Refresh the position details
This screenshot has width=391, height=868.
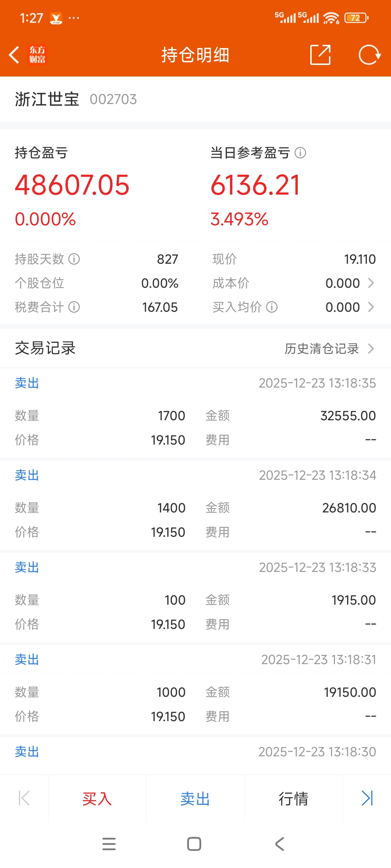(370, 55)
